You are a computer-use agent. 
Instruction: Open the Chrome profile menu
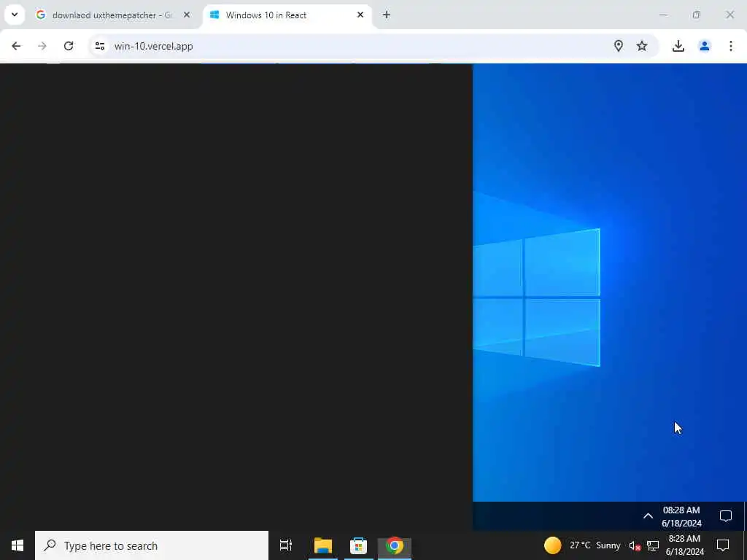point(705,46)
